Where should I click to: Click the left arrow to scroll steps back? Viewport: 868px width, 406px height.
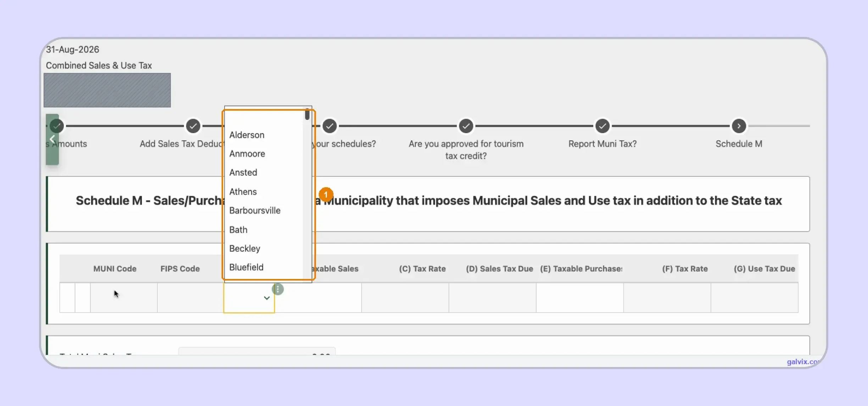52,139
